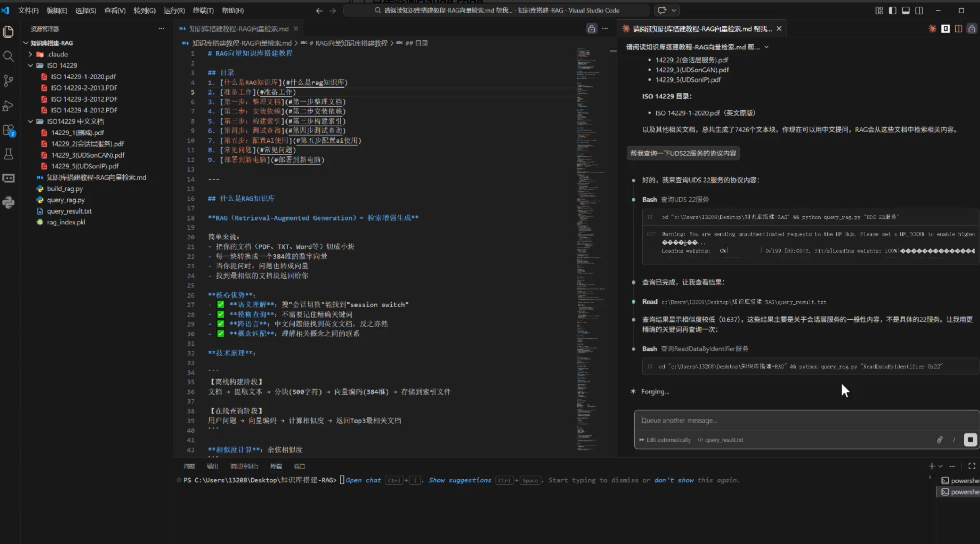Click the 'Open chat' terminal hint link

click(363, 480)
